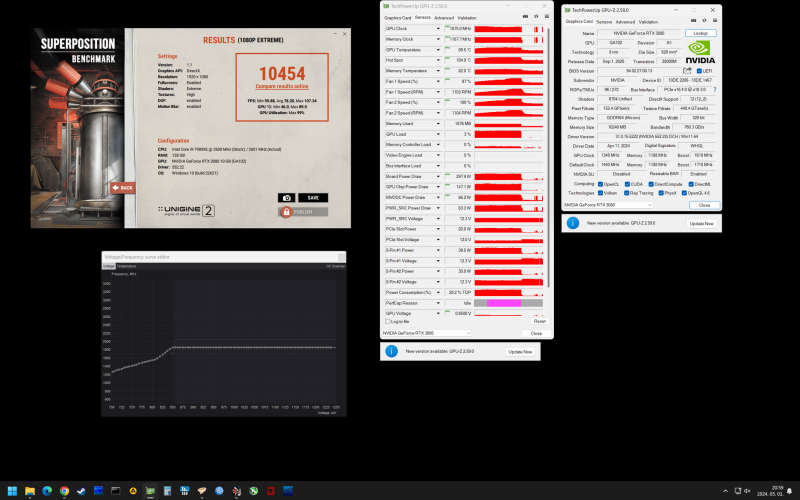The image size is (800, 500).
Task: Click the refresh icon in GPU-Z Sensors window
Action: [x=536, y=17]
